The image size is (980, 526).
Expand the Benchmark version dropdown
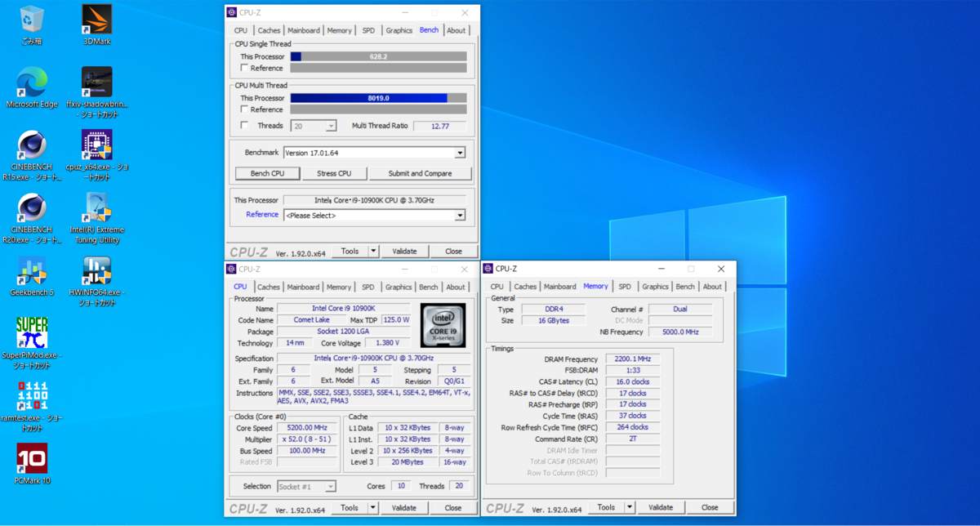(x=460, y=153)
